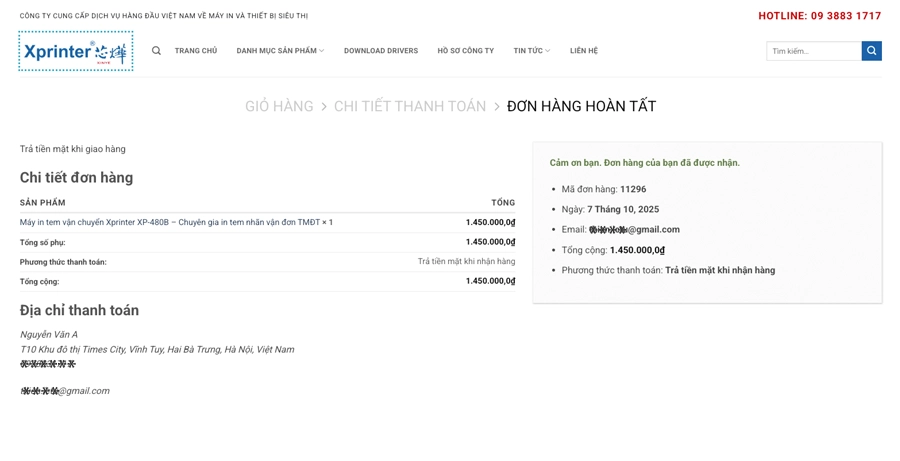
Task: Go to CHI TIẾT THANH TOÁN step
Action: (410, 106)
